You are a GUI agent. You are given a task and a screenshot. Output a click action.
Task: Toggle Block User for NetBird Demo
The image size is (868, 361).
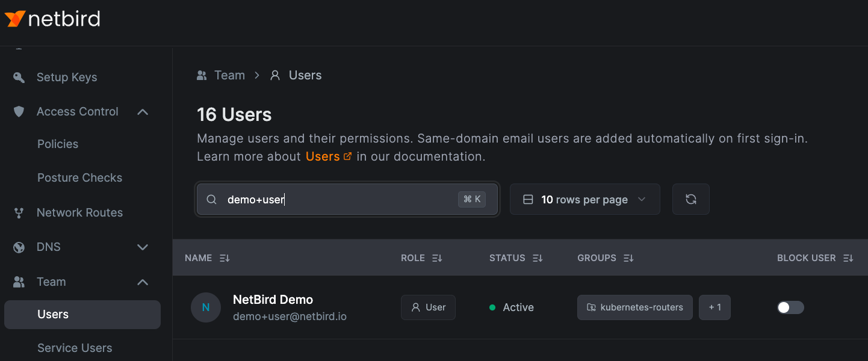pyautogui.click(x=790, y=307)
